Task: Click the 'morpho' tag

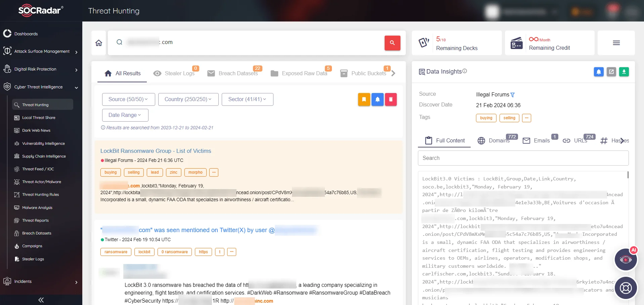Action: [195, 172]
